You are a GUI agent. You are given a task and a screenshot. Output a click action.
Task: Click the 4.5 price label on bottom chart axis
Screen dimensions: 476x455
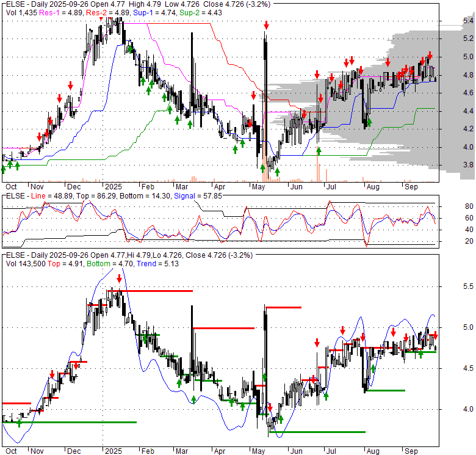click(x=468, y=368)
